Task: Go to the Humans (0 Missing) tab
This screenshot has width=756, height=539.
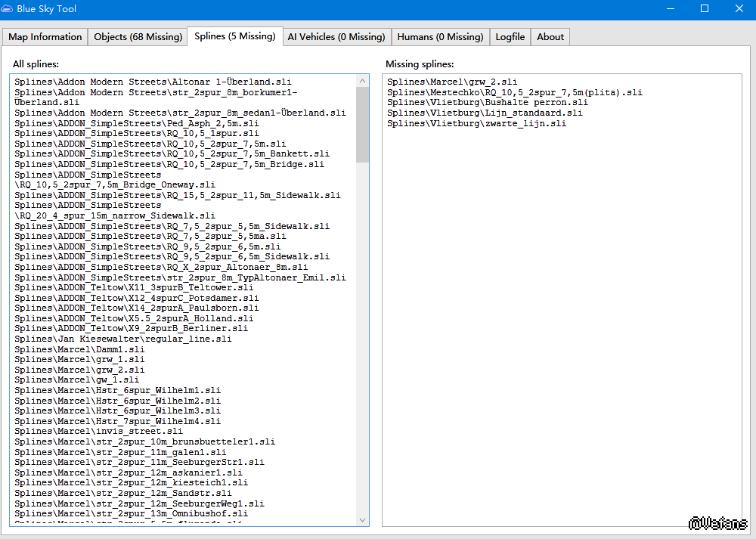Action: click(440, 37)
